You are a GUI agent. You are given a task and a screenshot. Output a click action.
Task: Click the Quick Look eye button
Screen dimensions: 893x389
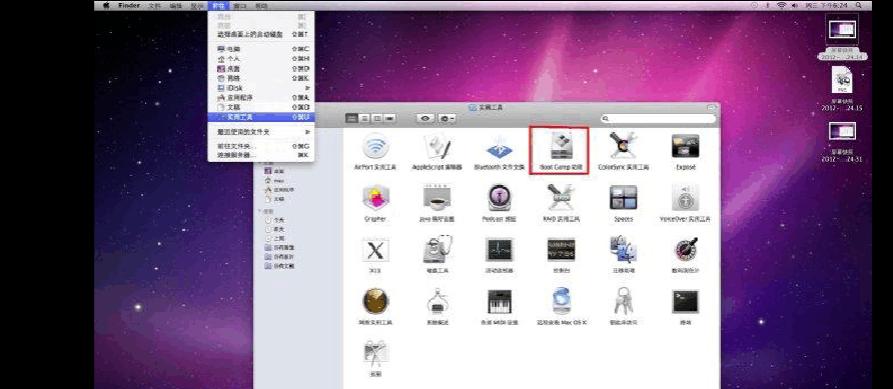[x=425, y=118]
